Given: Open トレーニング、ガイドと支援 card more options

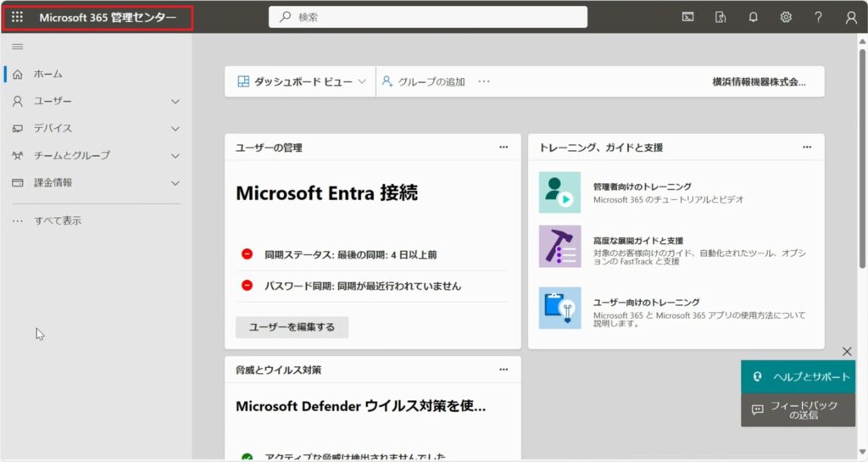Looking at the screenshot, I should point(807,148).
